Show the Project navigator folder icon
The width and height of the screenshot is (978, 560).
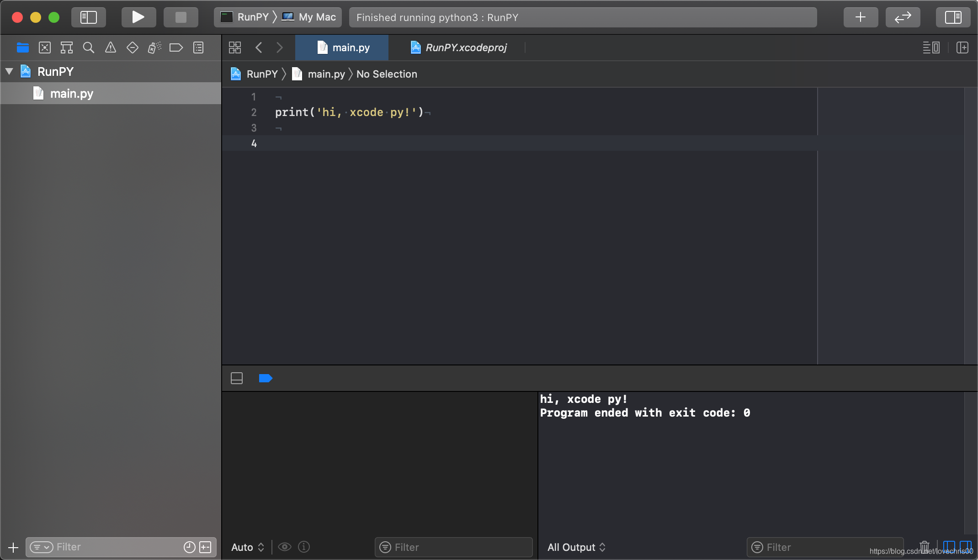click(23, 48)
